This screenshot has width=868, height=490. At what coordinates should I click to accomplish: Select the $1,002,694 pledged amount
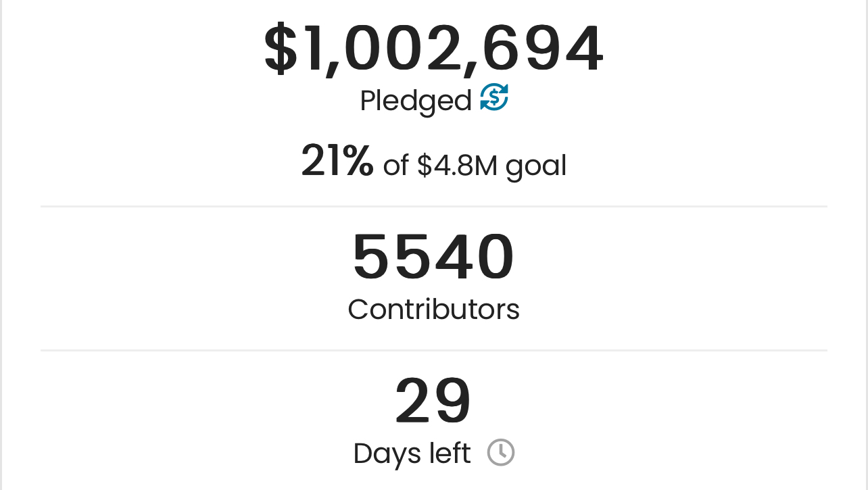click(x=433, y=50)
